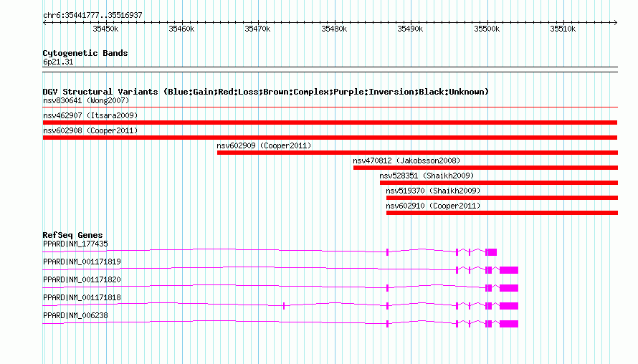Viewport: 638px width, 364px height.
Task: Click the red bar under nsv602910
Action: pos(502,213)
